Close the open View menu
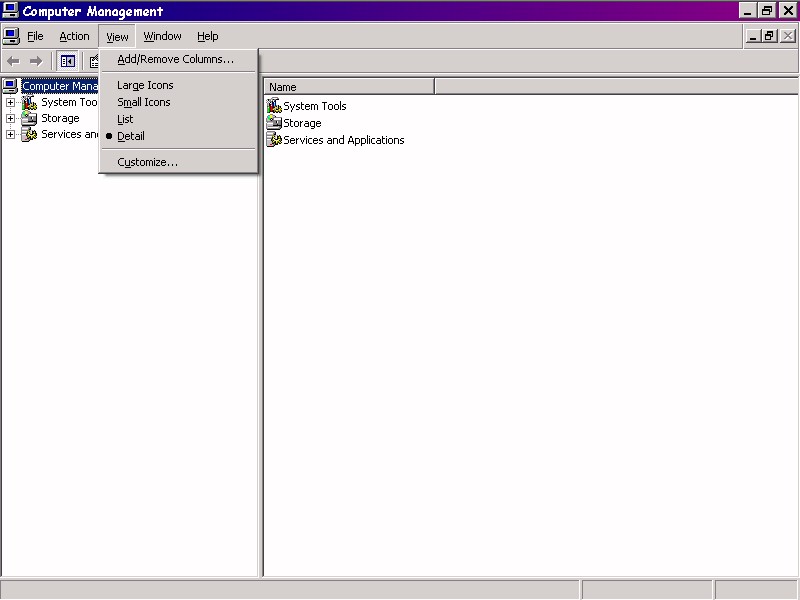Screen dimensions: 800x600 click(x=117, y=37)
